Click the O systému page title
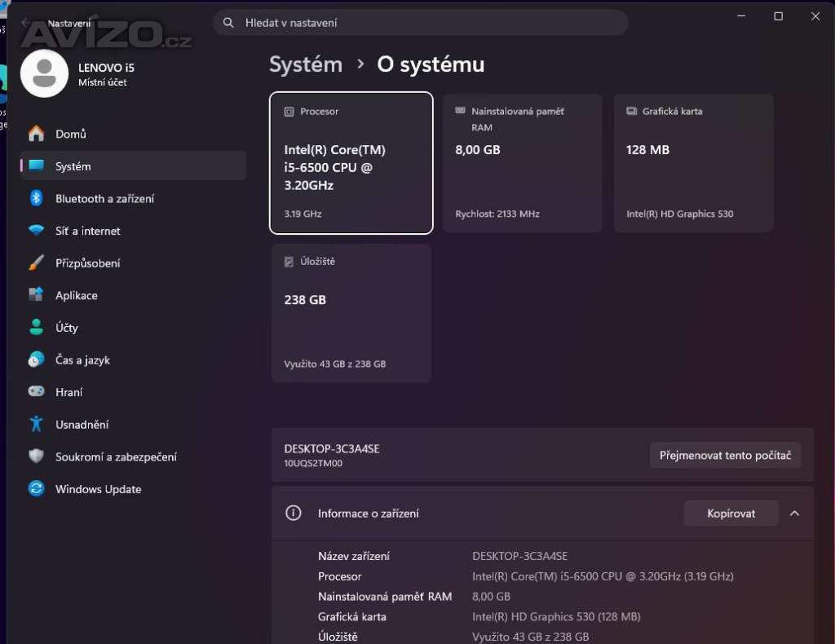 pyautogui.click(x=431, y=64)
